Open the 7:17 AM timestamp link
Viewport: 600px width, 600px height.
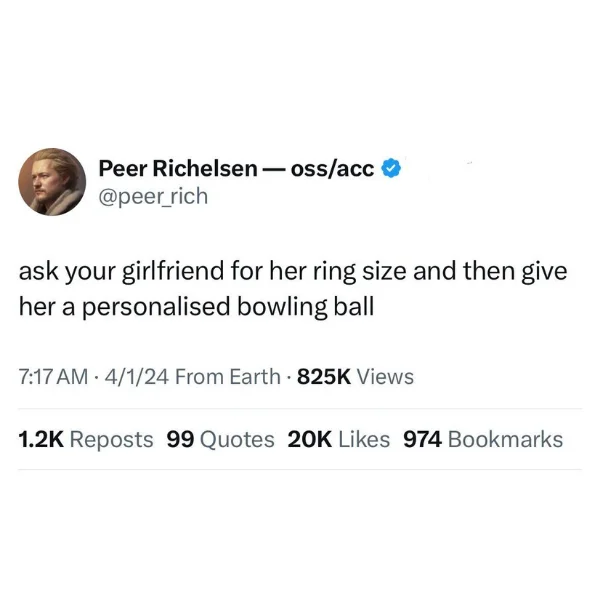click(x=53, y=377)
